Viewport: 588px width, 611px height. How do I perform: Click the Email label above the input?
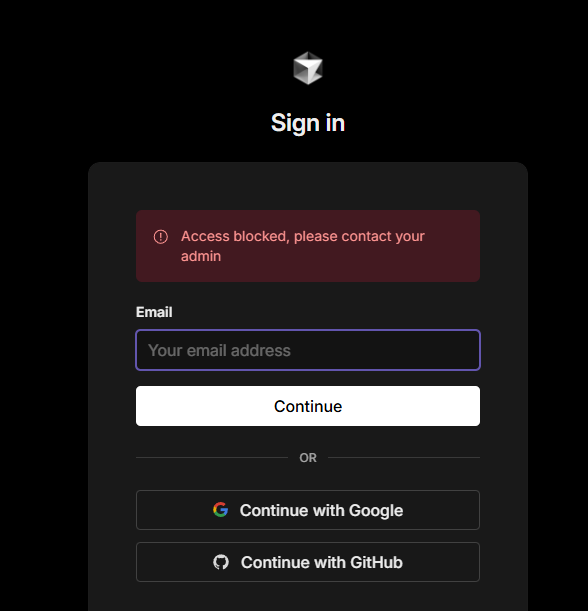coord(154,312)
